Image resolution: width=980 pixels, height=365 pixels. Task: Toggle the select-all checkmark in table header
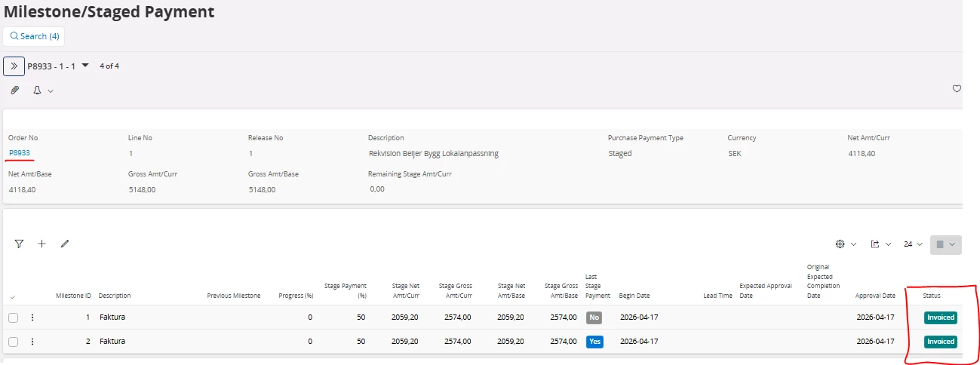point(13,296)
